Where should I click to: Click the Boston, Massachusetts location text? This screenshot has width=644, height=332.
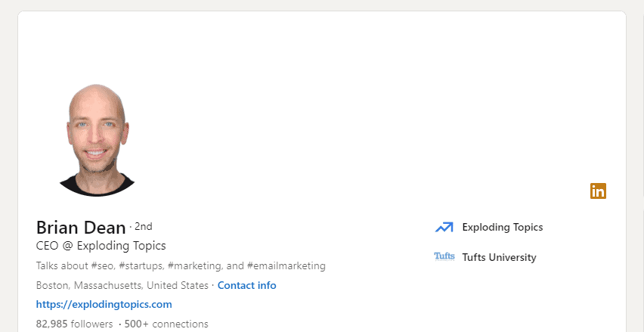tap(122, 286)
